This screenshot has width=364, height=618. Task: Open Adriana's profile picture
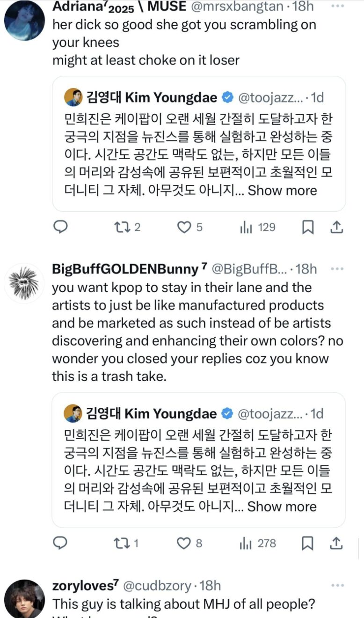tap(24, 20)
